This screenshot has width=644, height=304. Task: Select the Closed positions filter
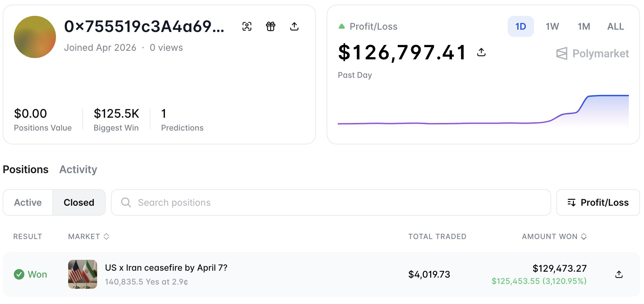tap(79, 202)
